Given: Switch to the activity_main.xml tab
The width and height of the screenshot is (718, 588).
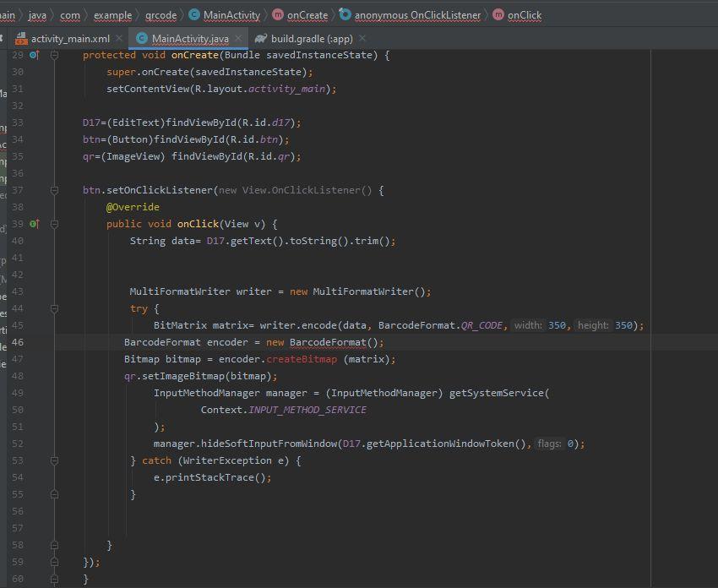Looking at the screenshot, I should pyautogui.click(x=72, y=38).
